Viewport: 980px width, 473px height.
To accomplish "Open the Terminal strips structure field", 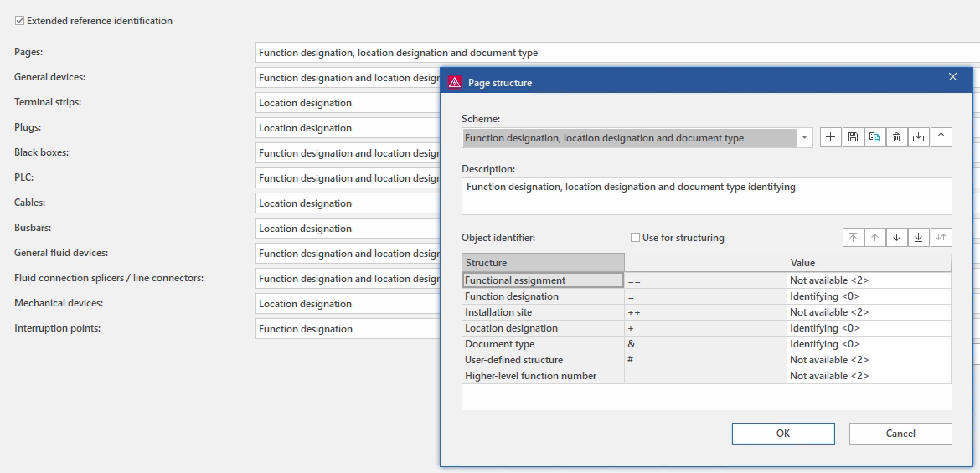I will pyautogui.click(x=348, y=103).
